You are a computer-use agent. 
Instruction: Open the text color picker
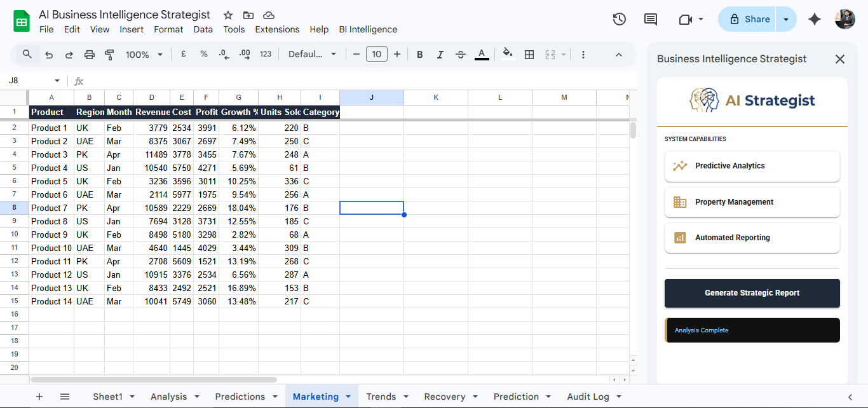[x=482, y=55]
